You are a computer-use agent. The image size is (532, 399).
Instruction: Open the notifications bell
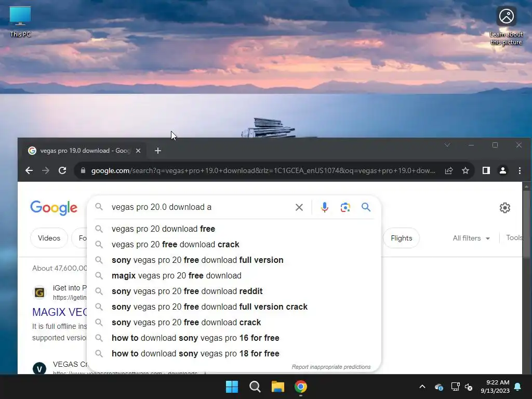point(518,387)
